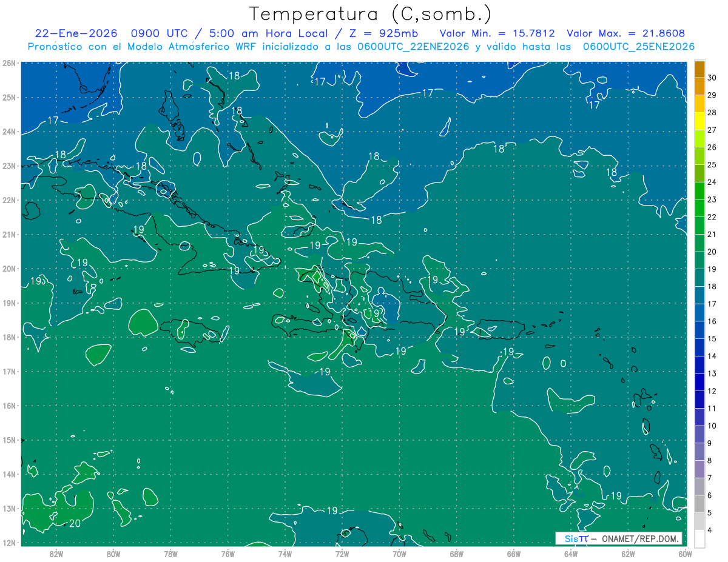728x562 pixels.
Task: Click the validity stamp "0600UTC_25ENE2026"
Action: coord(639,47)
